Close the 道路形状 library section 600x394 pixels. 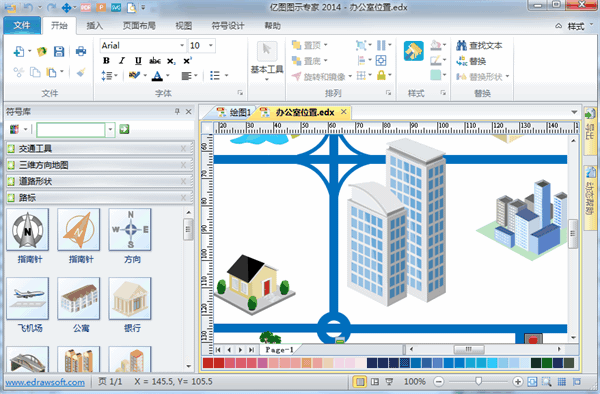(183, 181)
